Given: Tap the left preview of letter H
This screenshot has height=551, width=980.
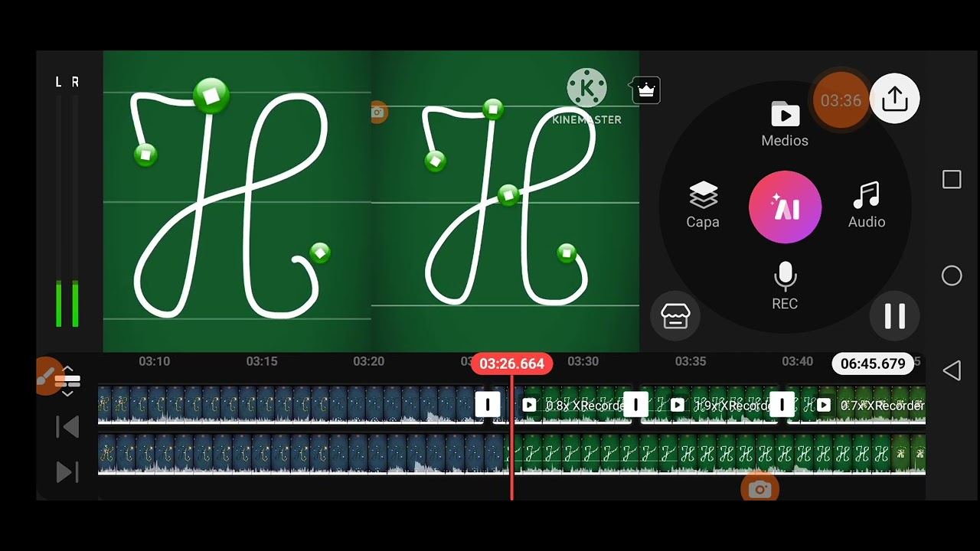Looking at the screenshot, I should pyautogui.click(x=237, y=201).
